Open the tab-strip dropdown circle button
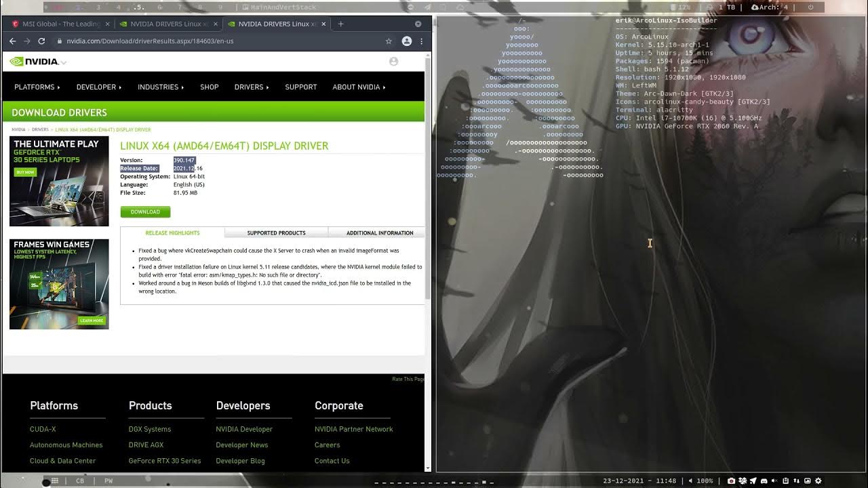868x488 pixels. (418, 24)
